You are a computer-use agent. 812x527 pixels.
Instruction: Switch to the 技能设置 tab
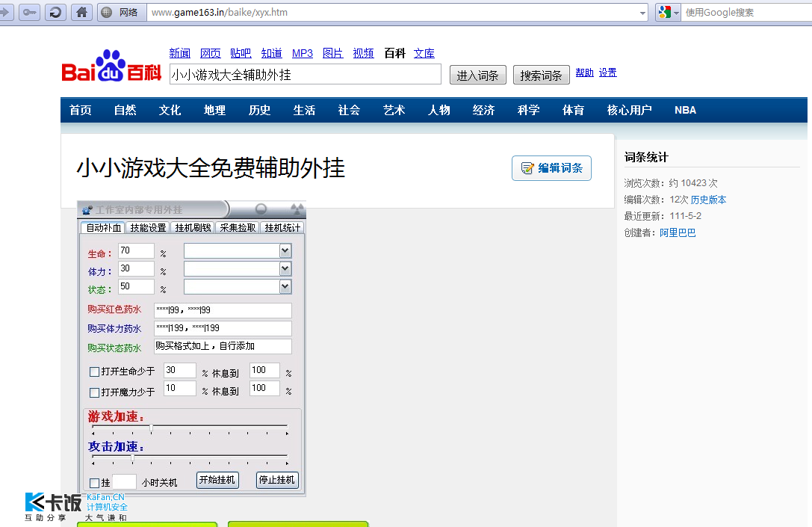pos(148,227)
